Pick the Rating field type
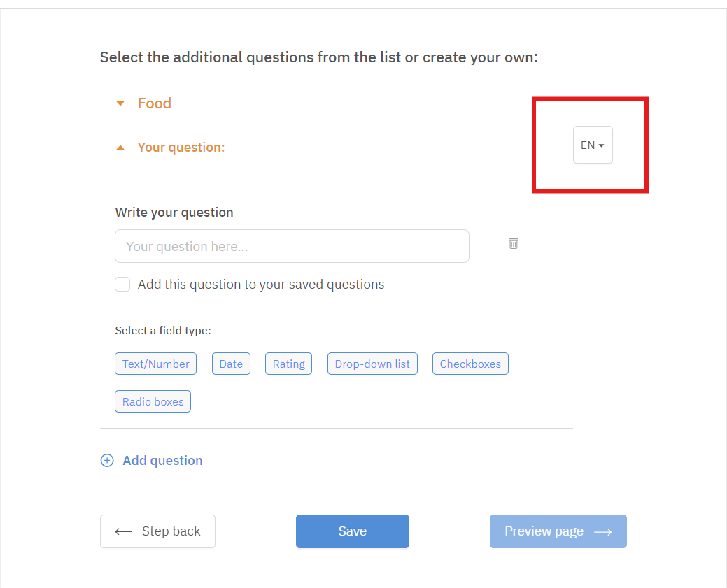Screen dimensions: 727x588 [288, 364]
